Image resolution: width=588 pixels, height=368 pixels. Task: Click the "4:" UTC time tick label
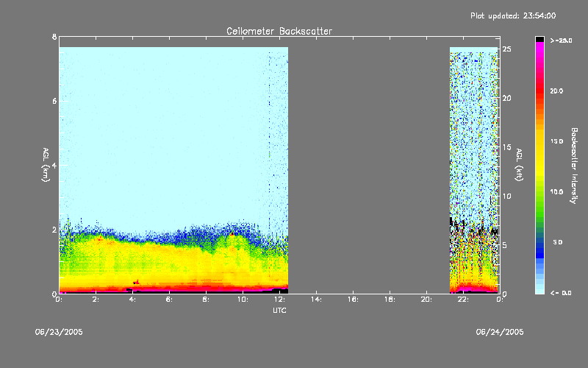(133, 300)
